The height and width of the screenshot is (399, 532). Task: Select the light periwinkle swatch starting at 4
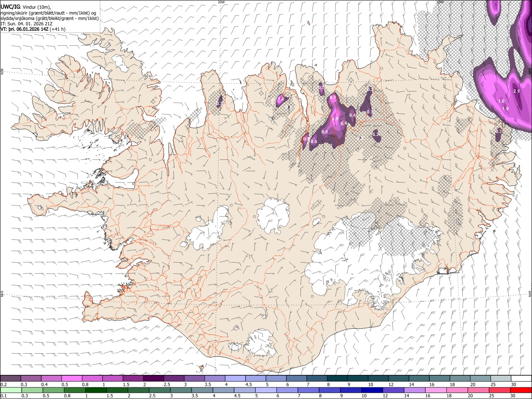(x=235, y=378)
